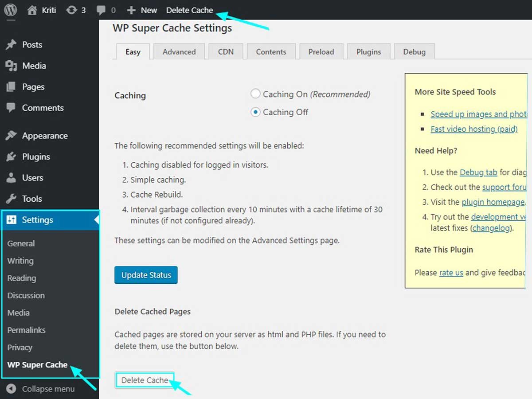Click the Settings sliders icon
This screenshot has height=399, width=532.
pyautogui.click(x=12, y=220)
